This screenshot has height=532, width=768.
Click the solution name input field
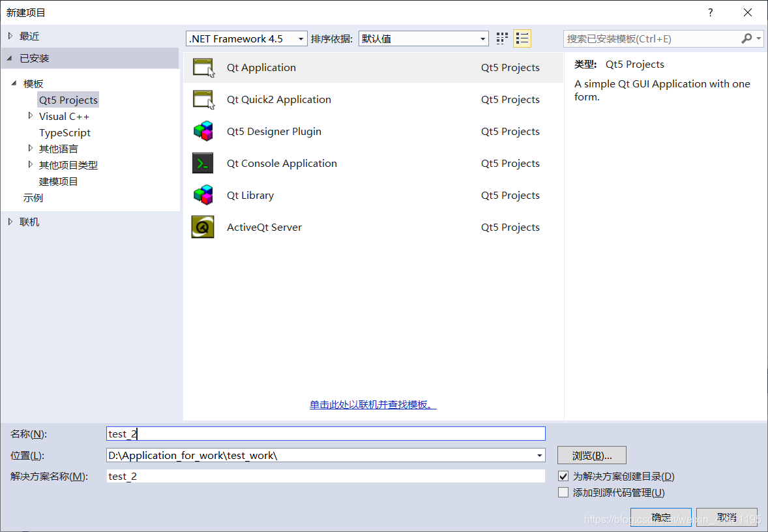(x=326, y=476)
